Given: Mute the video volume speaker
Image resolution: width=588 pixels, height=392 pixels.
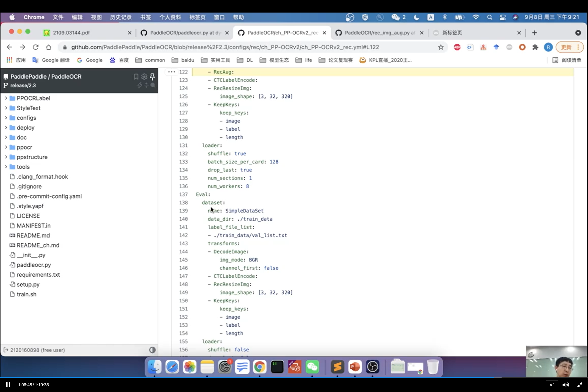Looking at the screenshot, I should pyautogui.click(x=565, y=385).
